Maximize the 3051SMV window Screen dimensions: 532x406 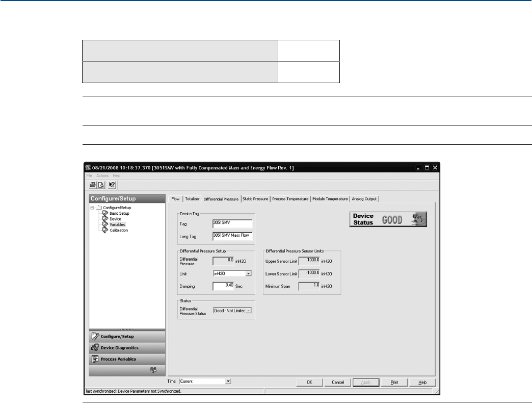[x=427, y=168]
